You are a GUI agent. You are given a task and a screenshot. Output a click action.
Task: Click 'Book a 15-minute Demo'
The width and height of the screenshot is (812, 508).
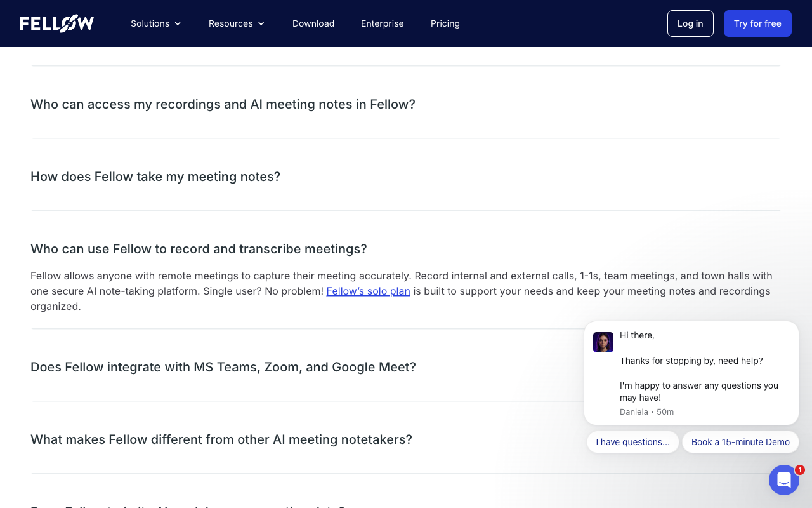[740, 442]
